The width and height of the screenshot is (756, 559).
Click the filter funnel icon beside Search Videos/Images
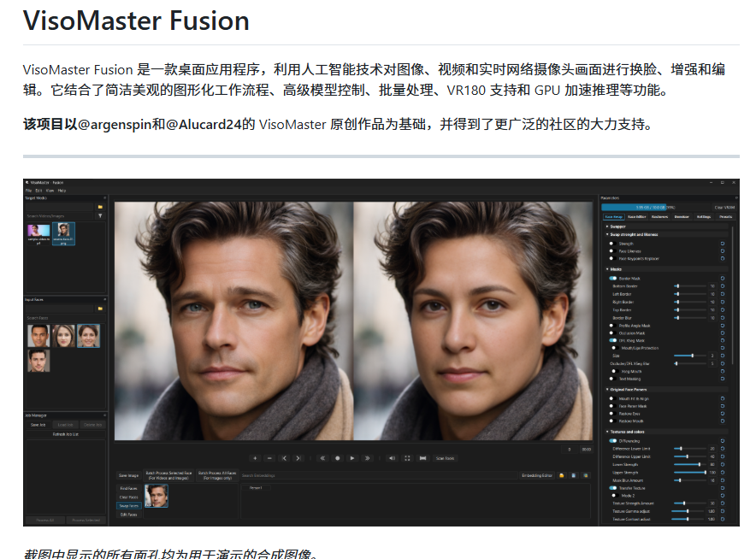[100, 216]
